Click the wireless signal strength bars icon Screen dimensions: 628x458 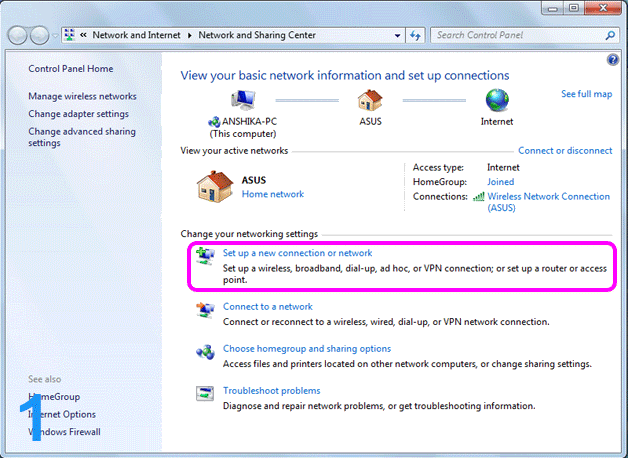point(479,197)
